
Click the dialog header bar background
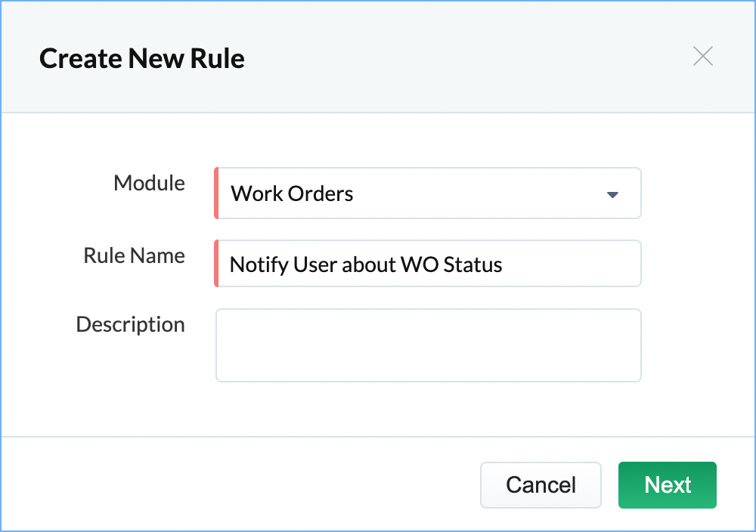454,57
